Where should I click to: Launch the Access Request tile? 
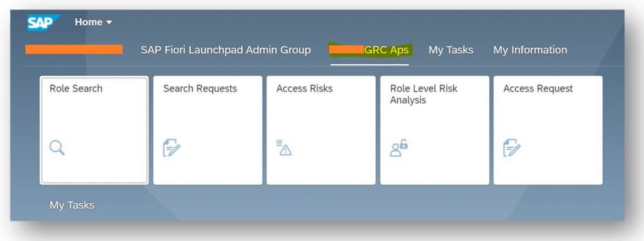point(548,130)
